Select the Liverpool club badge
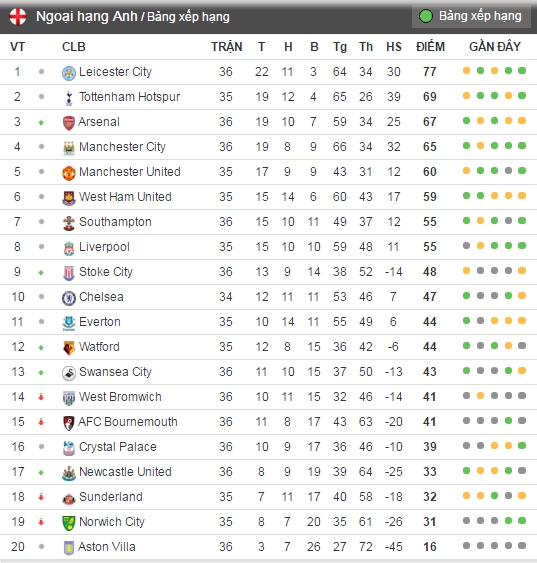 [69, 248]
